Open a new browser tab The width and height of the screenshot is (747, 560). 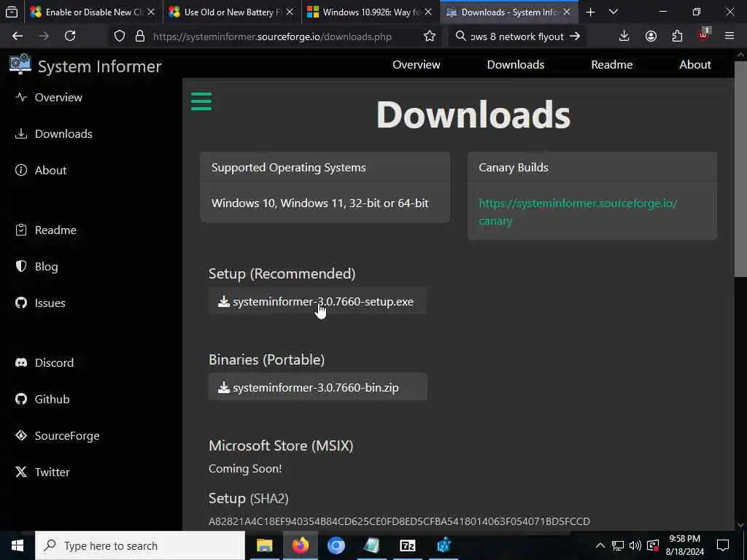click(590, 12)
